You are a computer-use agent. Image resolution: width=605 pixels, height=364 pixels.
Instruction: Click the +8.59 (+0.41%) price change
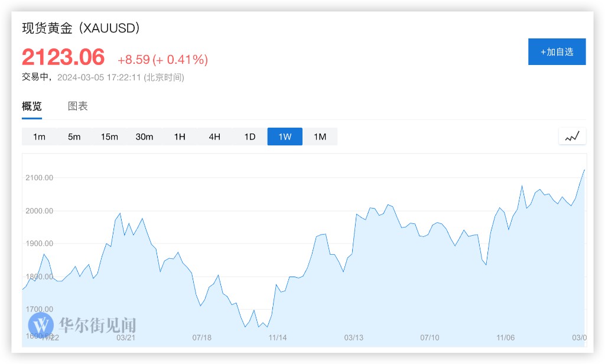pos(162,60)
